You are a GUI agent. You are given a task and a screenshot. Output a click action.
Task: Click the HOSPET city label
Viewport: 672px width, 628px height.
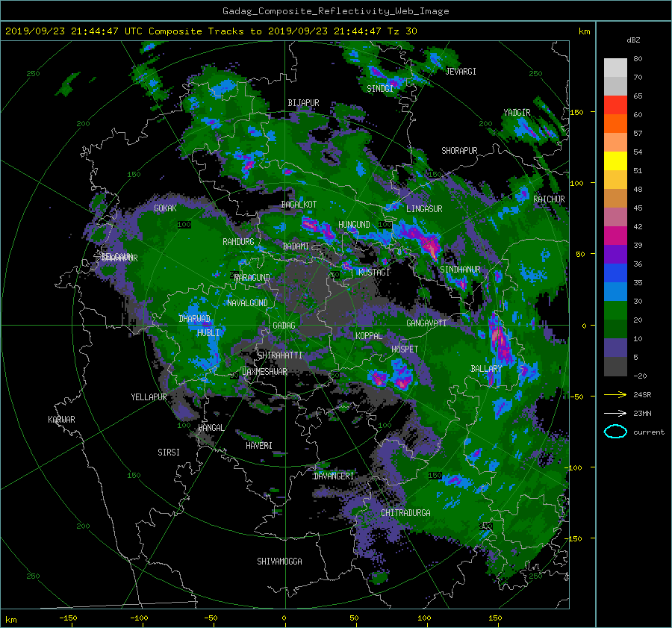405,349
